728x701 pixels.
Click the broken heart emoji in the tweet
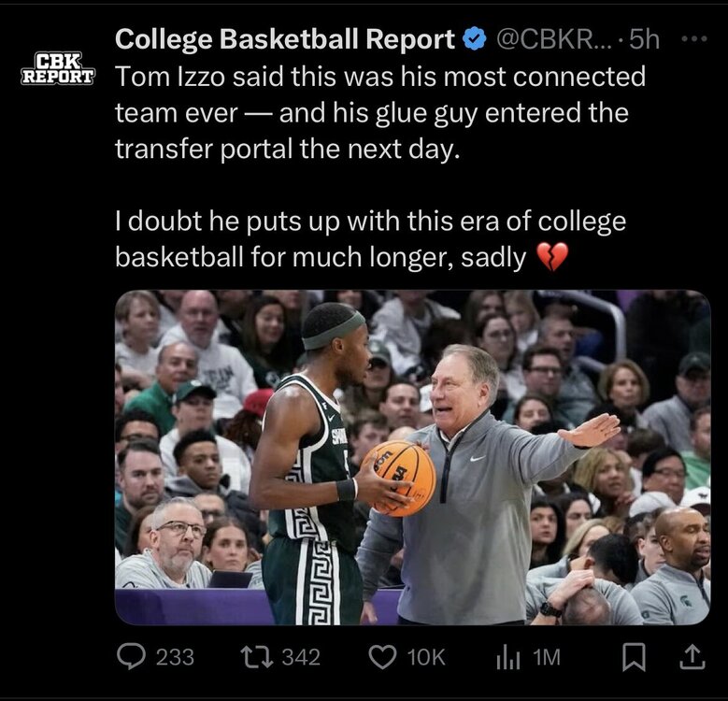(552, 256)
